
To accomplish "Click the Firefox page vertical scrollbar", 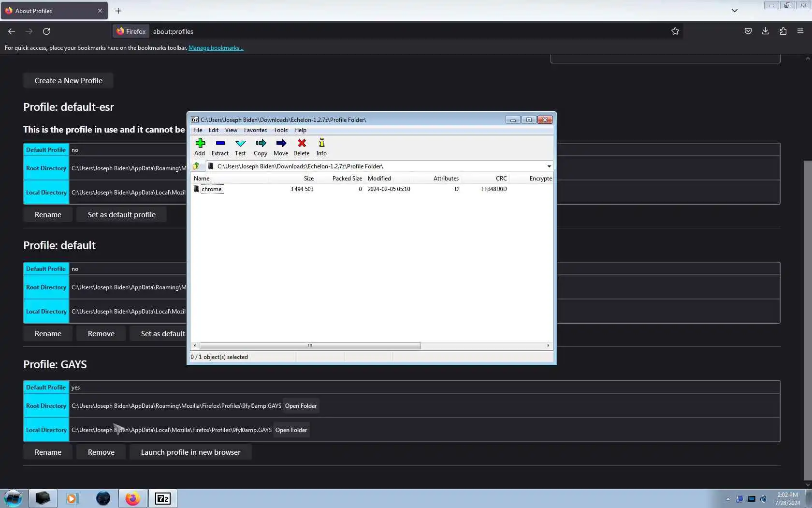I will 808,319.
